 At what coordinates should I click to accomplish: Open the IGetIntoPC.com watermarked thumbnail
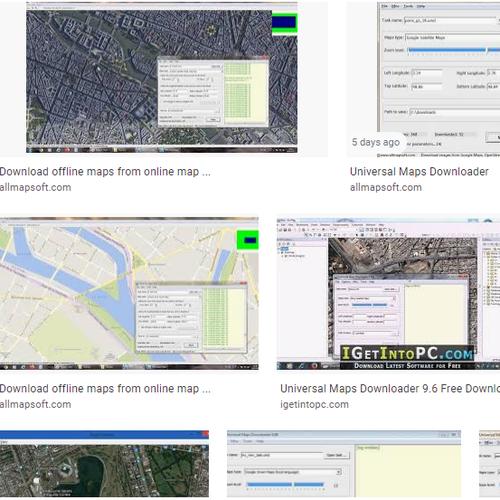click(388, 294)
